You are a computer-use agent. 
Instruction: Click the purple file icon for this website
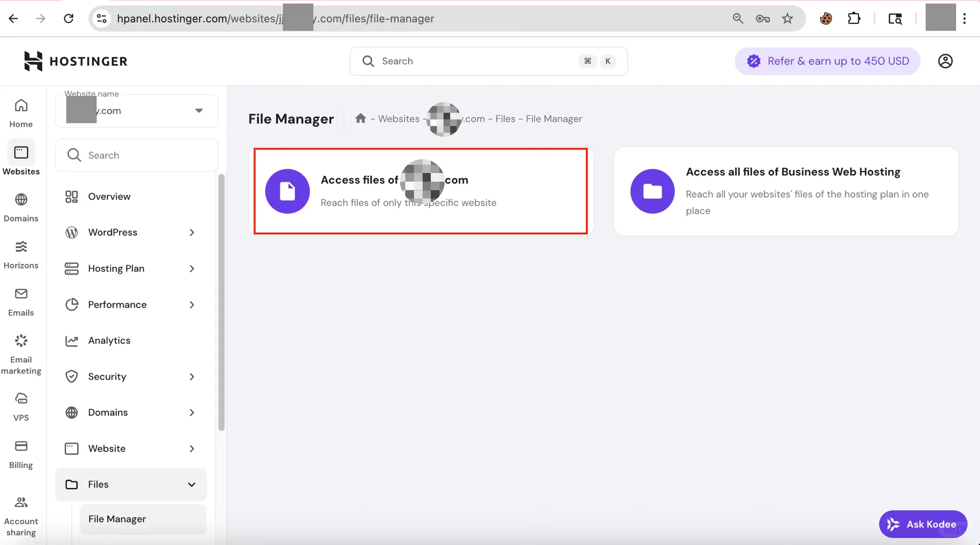[287, 191]
